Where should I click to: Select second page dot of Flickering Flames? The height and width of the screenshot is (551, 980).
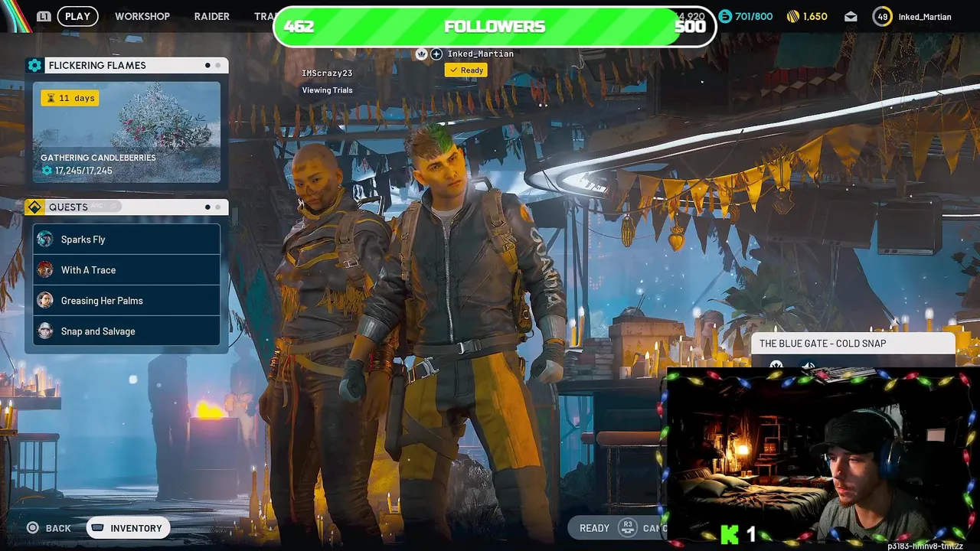point(217,66)
